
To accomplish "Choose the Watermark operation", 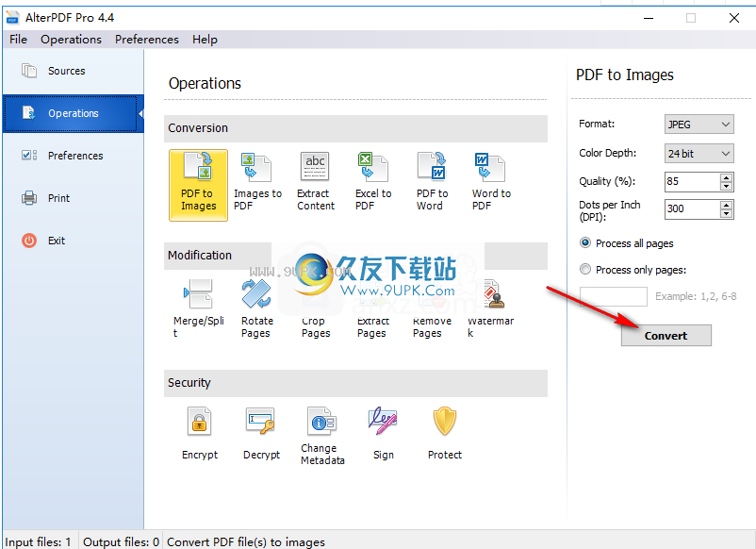I will [x=491, y=308].
